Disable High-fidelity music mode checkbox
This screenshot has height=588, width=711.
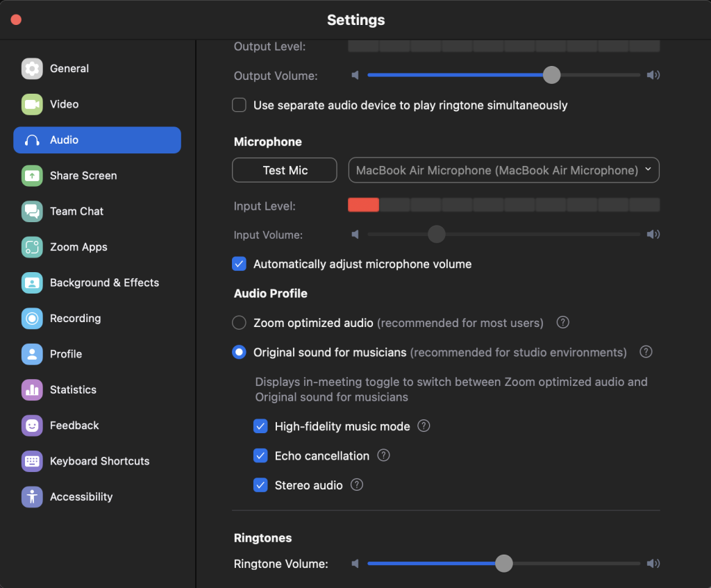(261, 426)
